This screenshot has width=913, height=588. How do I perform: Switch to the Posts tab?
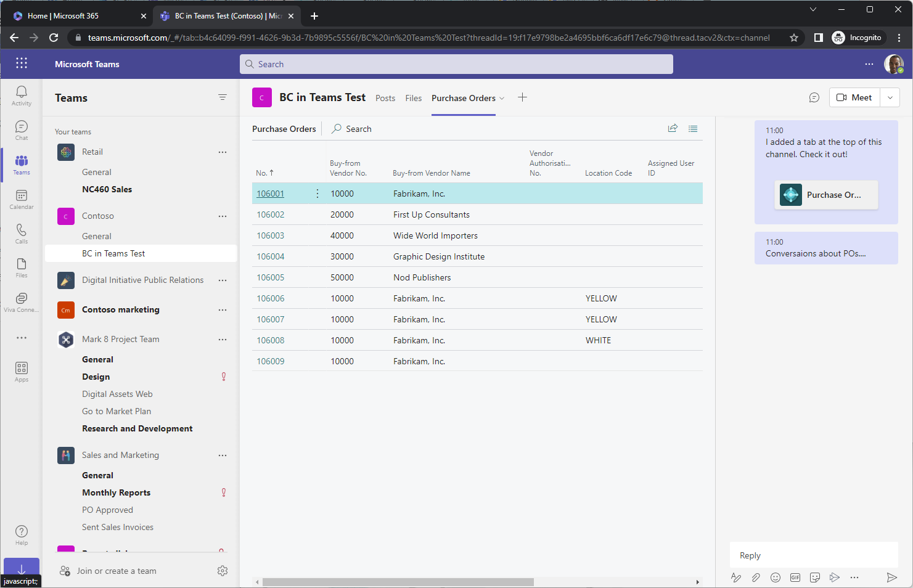[x=385, y=98]
